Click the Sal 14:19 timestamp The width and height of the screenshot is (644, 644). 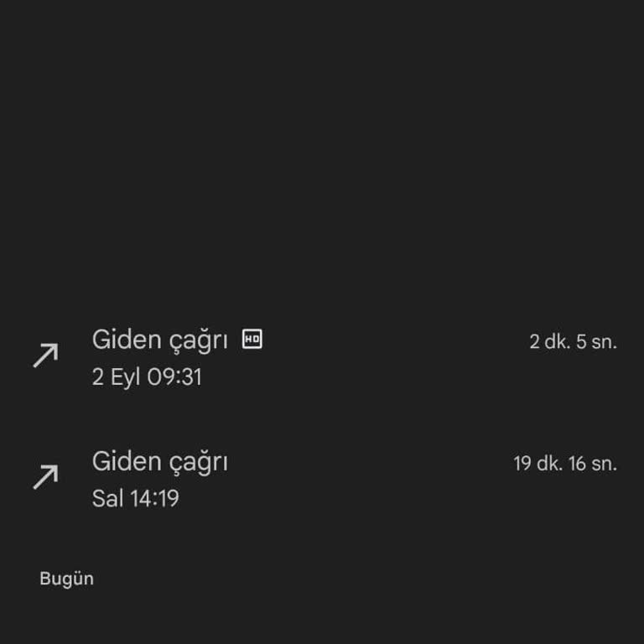pos(135,499)
